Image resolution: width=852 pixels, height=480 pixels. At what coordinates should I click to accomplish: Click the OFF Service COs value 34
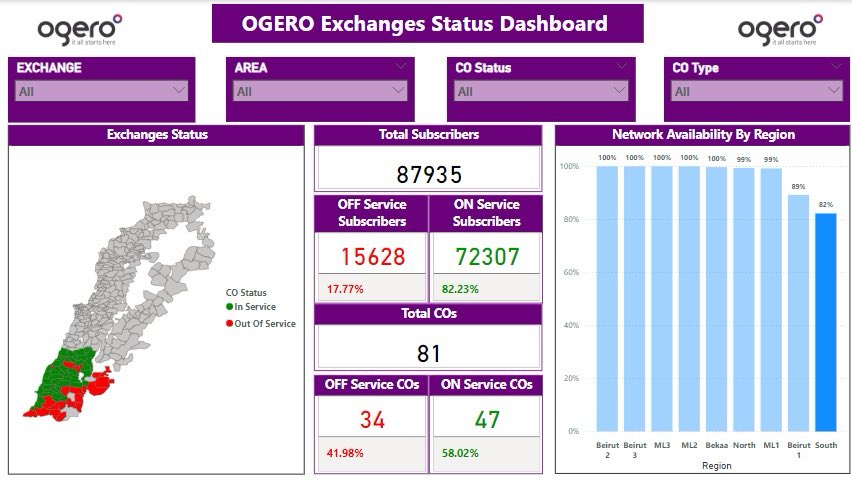click(372, 420)
